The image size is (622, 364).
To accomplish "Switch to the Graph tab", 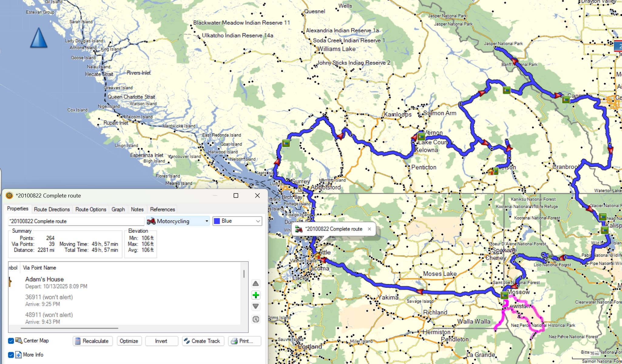I will (x=118, y=209).
